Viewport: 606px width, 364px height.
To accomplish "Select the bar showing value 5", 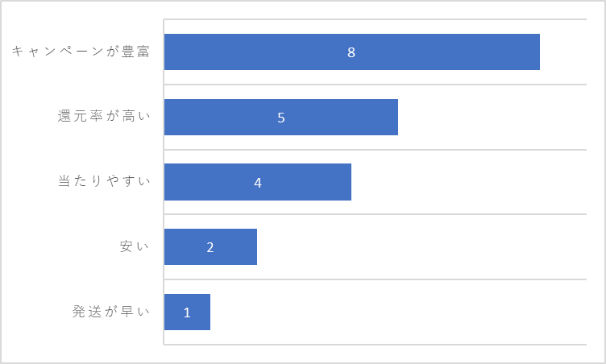I will 281,117.
